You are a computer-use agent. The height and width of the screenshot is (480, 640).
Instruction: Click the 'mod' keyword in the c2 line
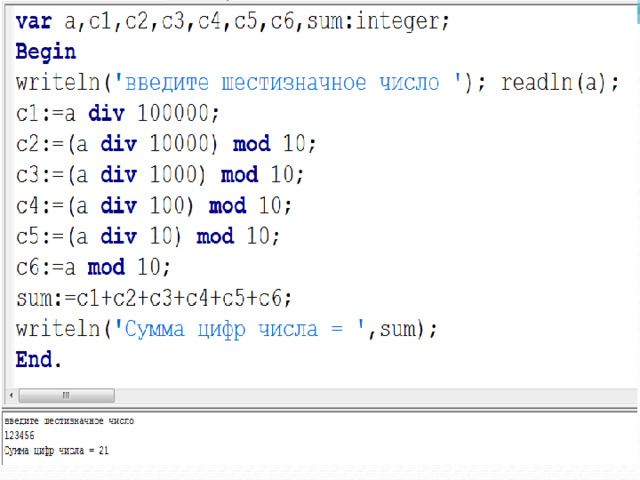point(251,144)
